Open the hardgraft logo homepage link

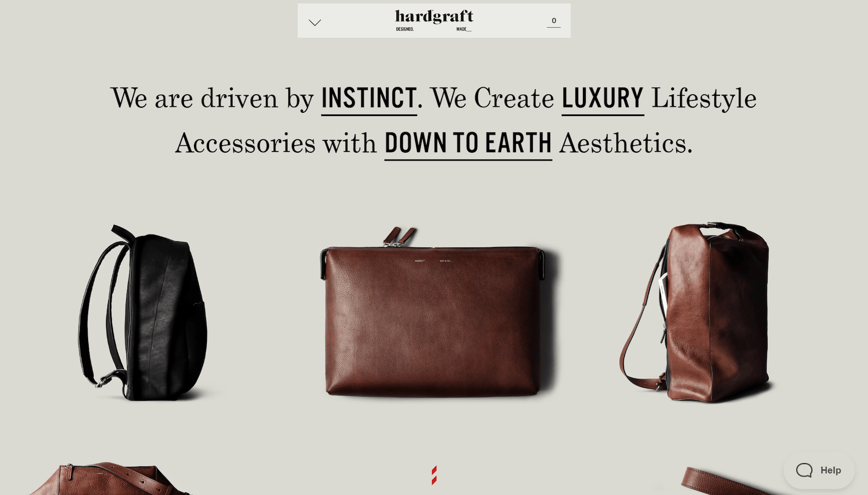click(434, 17)
